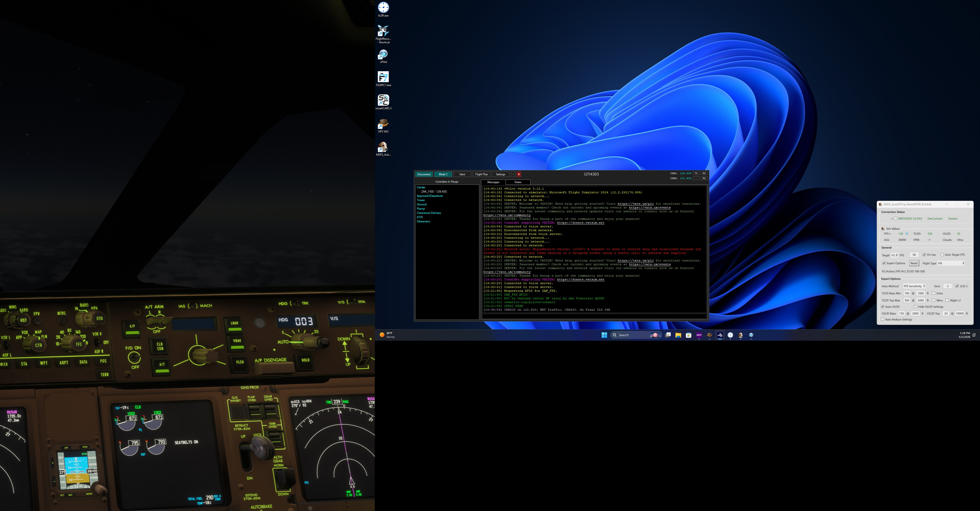980x511 pixels.
Task: Open the Auto Method FPS Sensitivity dropdown
Action: [914, 286]
